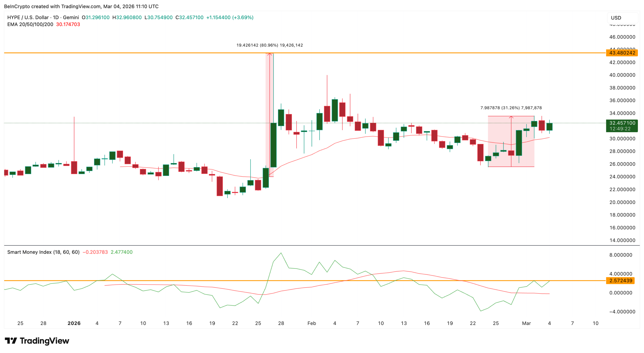Click the TradingView logo icon
644x353 pixels.
11,341
